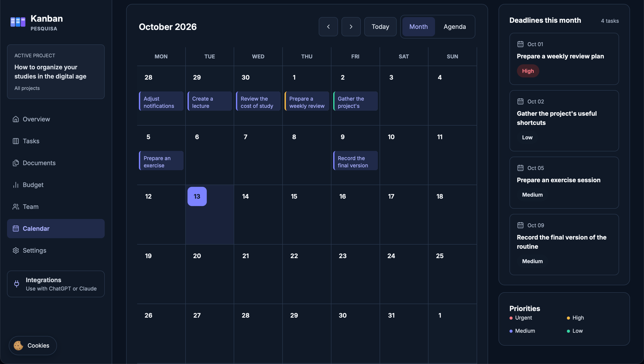644x364 pixels.
Task: Open Overview via its home icon
Action: click(x=16, y=119)
